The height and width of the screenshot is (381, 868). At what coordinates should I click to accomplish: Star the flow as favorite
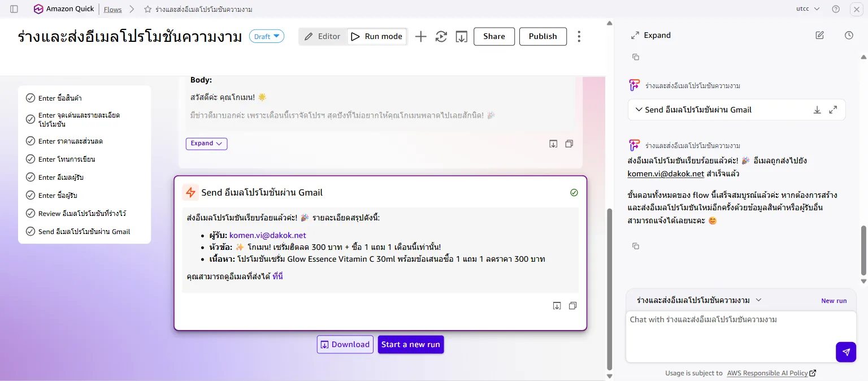[147, 10]
